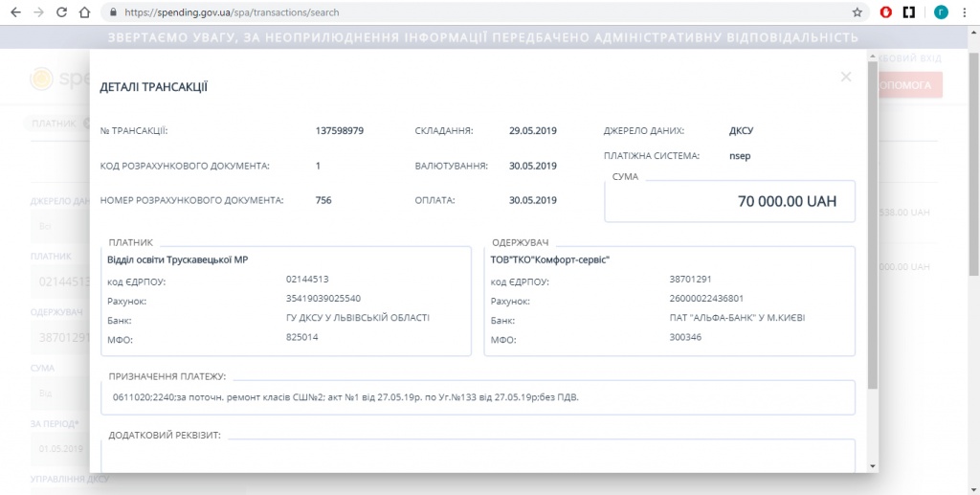Viewport: 980px width, 495px height.
Task: Select recipient name ТОВ ТКО Комфорт-сервіс
Action: click(550, 259)
